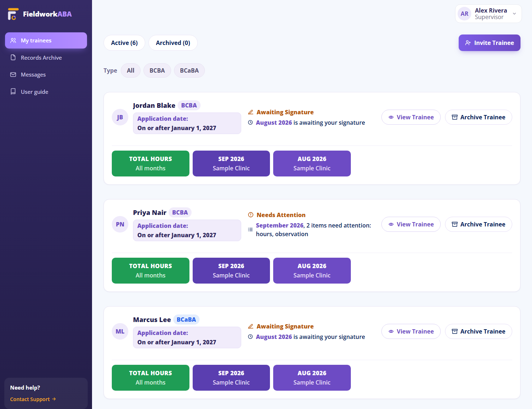This screenshot has width=532, height=409.
Task: Open Jordan Blake's SEP 2026 tile
Action: coord(231,164)
